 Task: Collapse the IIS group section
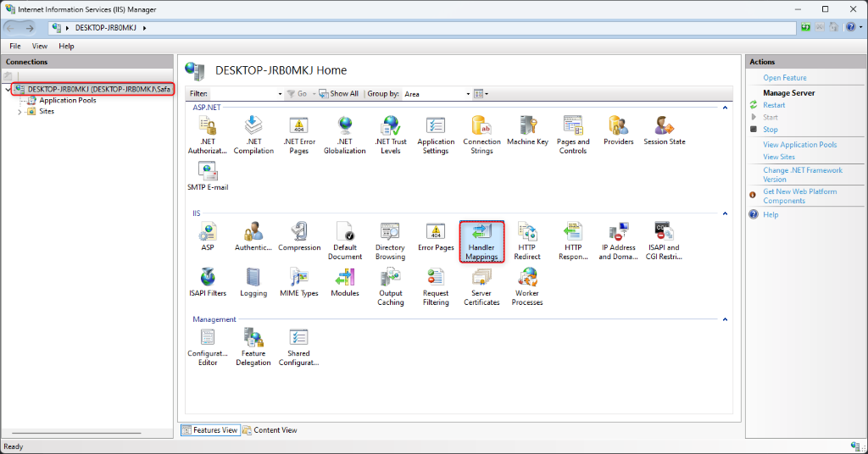click(x=725, y=213)
